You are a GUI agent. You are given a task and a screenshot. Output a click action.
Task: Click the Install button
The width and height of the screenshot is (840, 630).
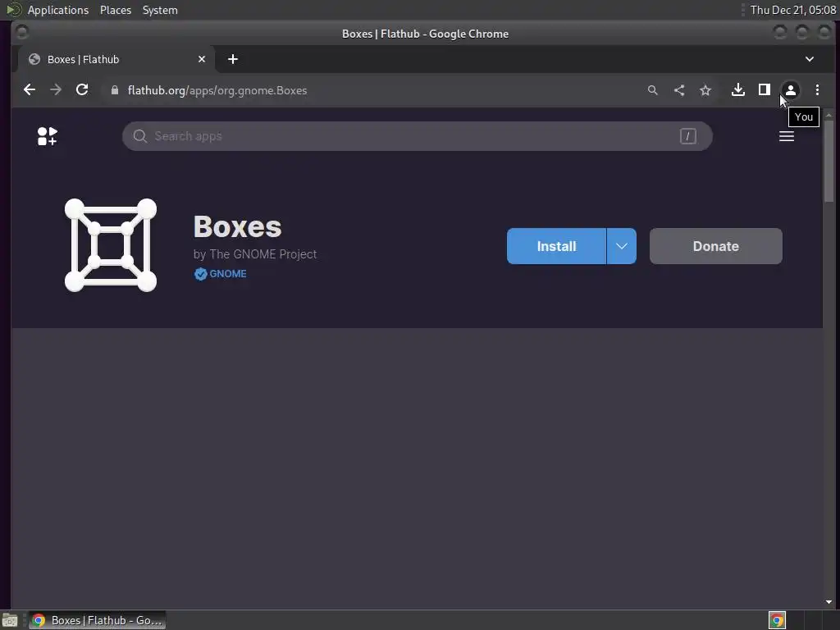pyautogui.click(x=556, y=246)
